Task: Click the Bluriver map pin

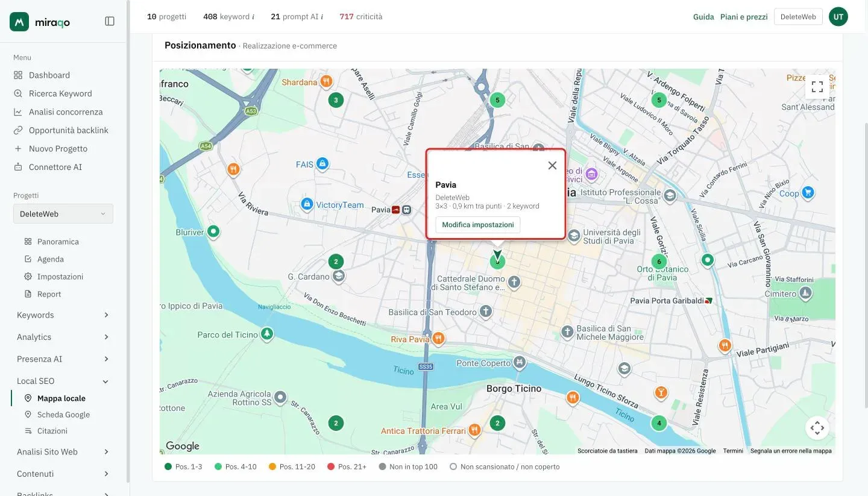Action: click(x=213, y=231)
